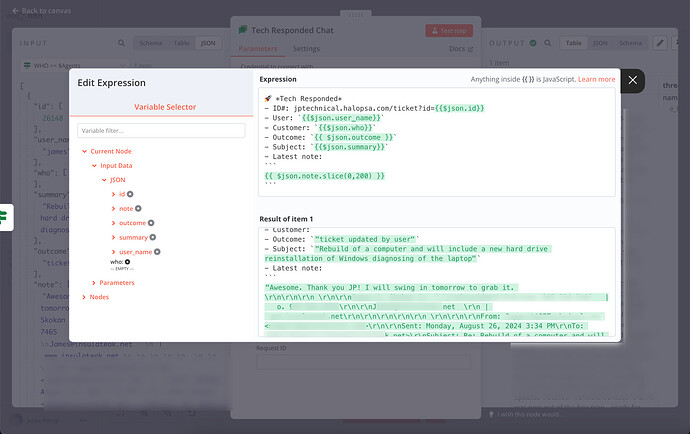Click the {{$json.summary}} expression token
Screen dimensions: 690x434
[349, 147]
